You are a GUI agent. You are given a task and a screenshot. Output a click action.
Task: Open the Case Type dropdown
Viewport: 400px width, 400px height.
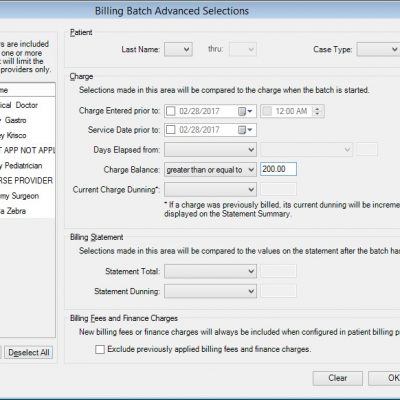point(378,50)
